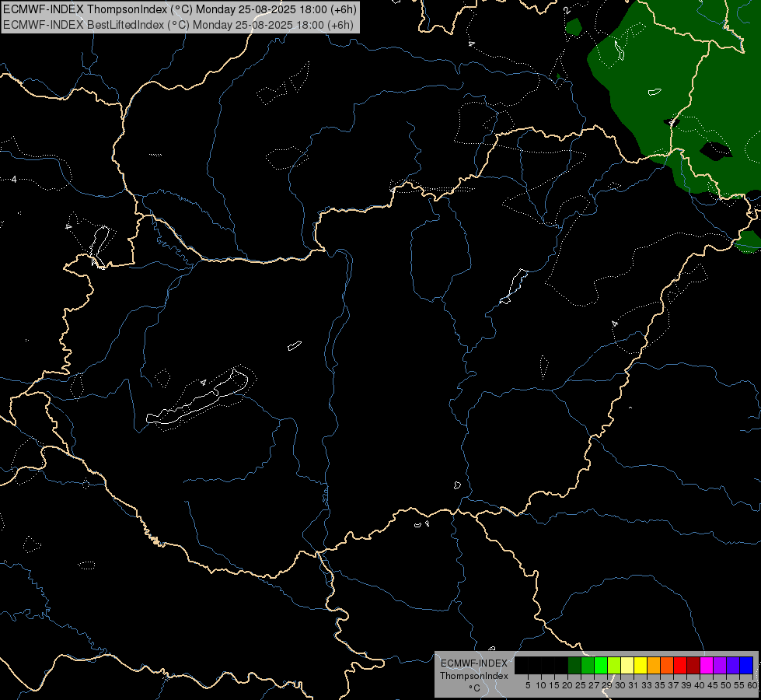Viewport: 761px width, 700px height.
Task: Click the legend value 20
Action: [568, 685]
